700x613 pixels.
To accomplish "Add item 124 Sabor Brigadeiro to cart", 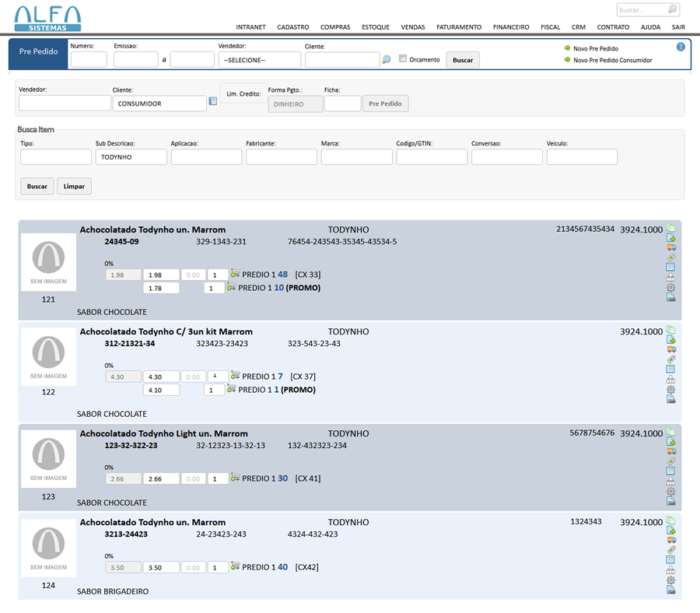I will click(x=235, y=566).
